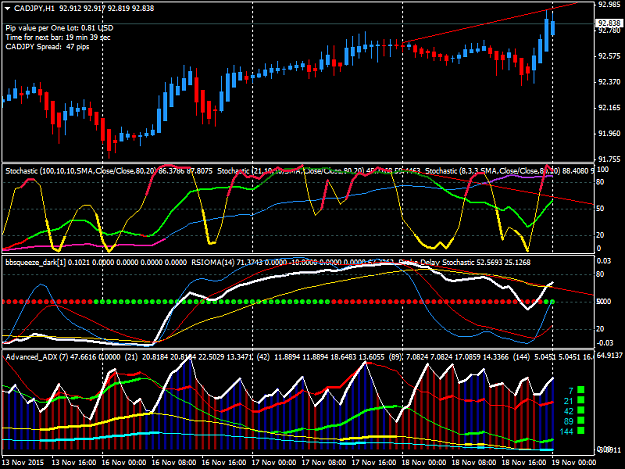Click the '17 Nov 08:00' time axis label
The width and height of the screenshot is (625, 469).
324,463
